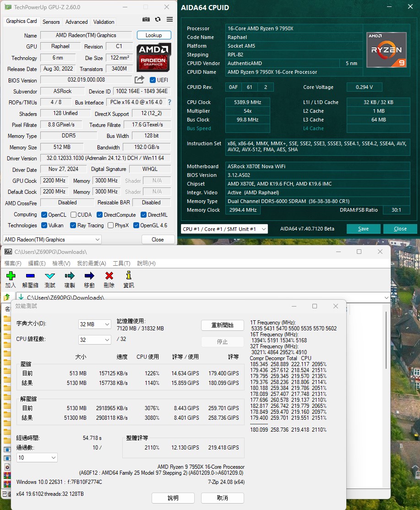Open the 7-Zip 說明(H) menu
Viewport: 420px width, 510px height.
146,263
